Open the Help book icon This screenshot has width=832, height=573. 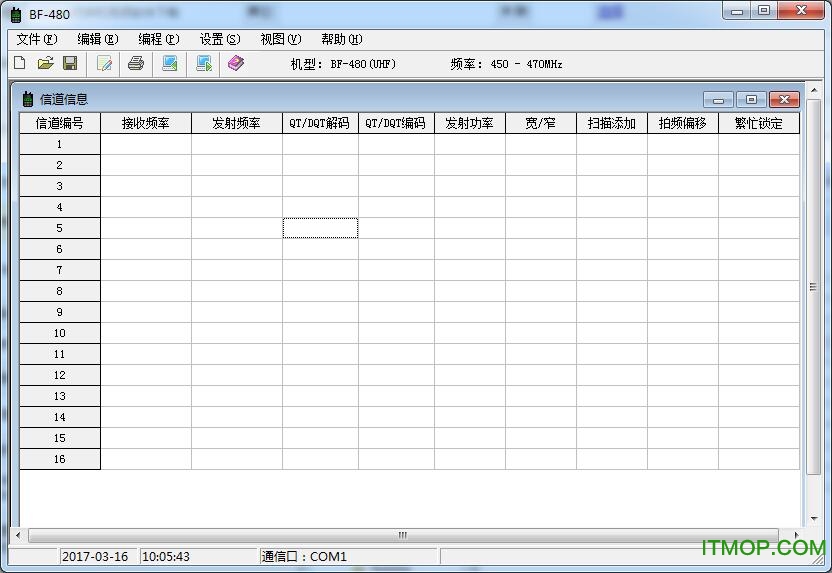[236, 63]
